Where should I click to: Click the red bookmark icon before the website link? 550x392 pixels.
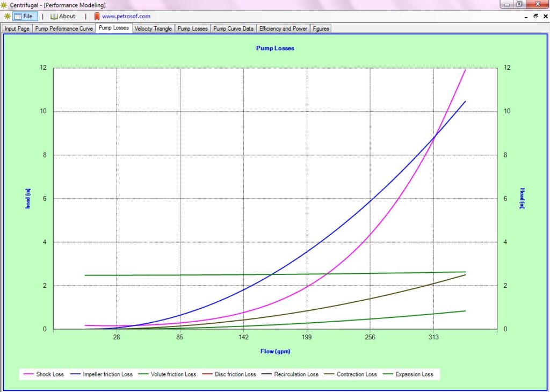[97, 16]
